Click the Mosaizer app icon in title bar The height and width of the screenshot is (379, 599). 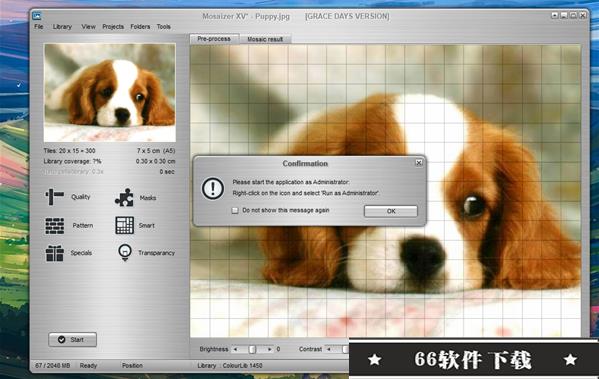(37, 16)
